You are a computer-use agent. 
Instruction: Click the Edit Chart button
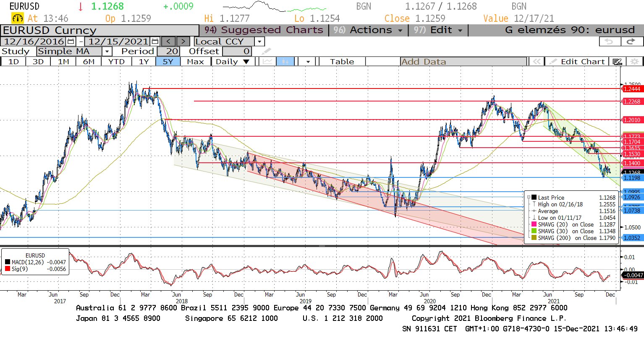578,62
